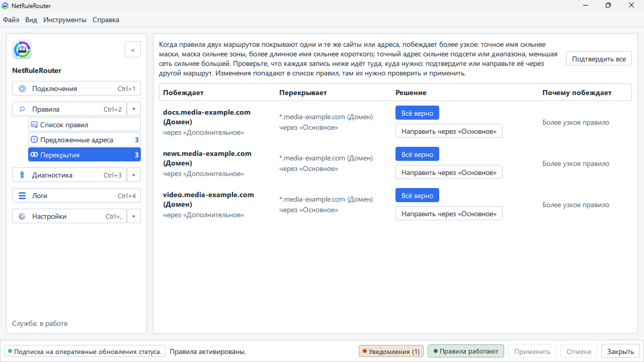Click the Перекрывает column header

[303, 93]
